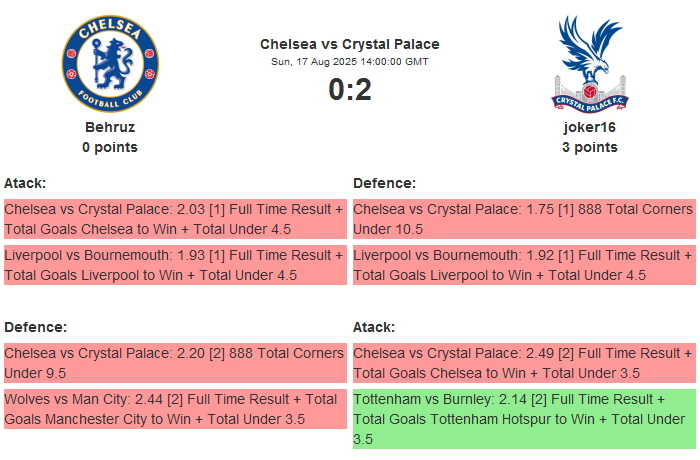Select Behruz's 2.20 Total Corners Under 9.5
This screenshot has height=460, width=700.
(175, 363)
